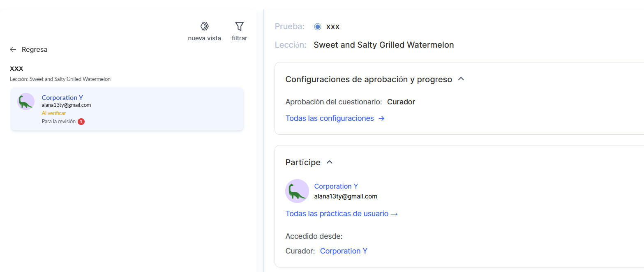Image resolution: width=644 pixels, height=272 pixels.
Task: Click the large dinosaur avatar under Partícipe
Action: 297,191
